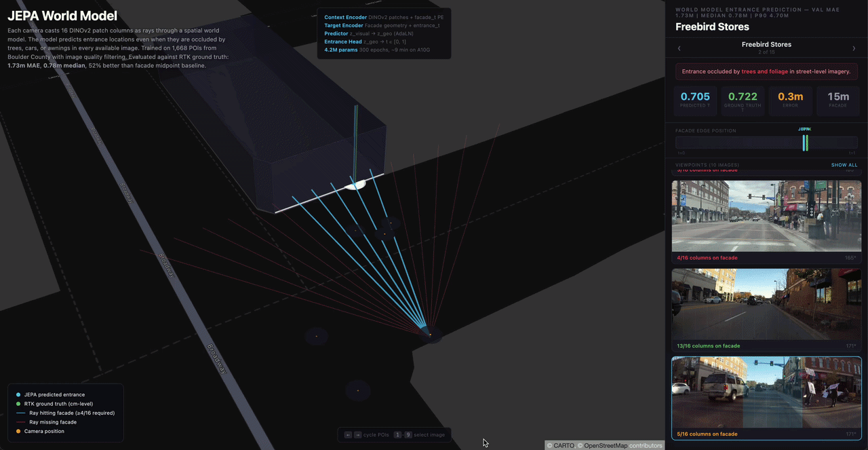868x450 pixels.
Task: Click the 15m Facade card
Action: point(838,100)
